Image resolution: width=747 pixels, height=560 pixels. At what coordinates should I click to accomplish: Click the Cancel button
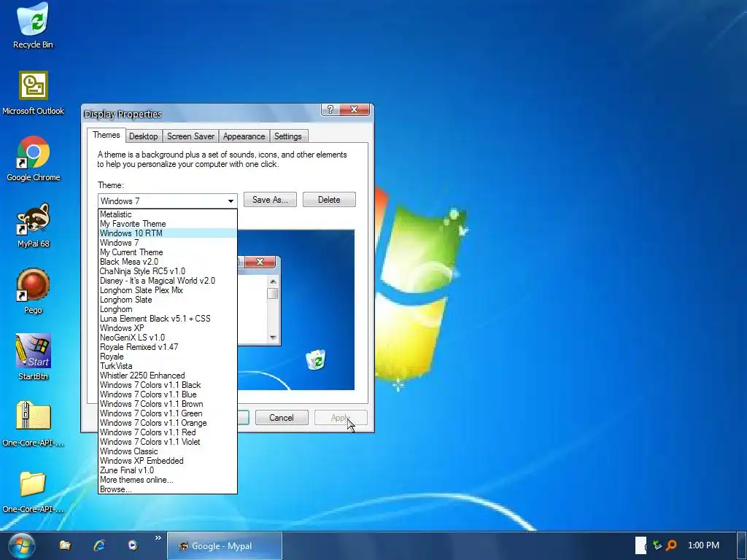tap(282, 418)
